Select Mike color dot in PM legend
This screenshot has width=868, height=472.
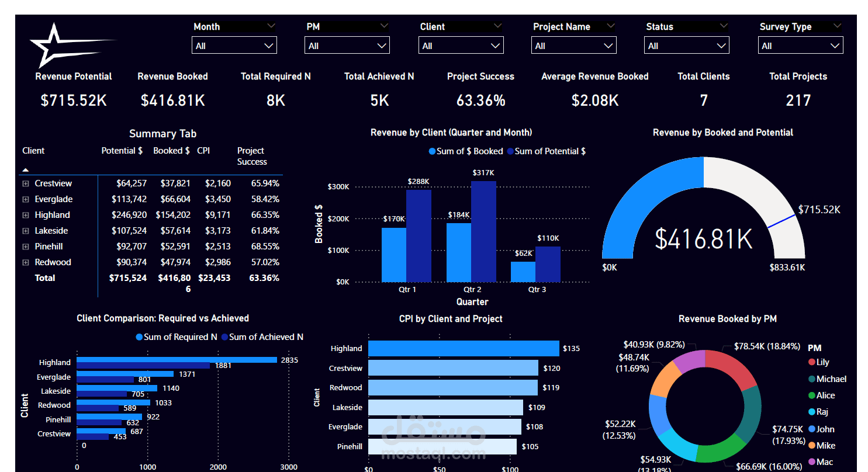812,446
